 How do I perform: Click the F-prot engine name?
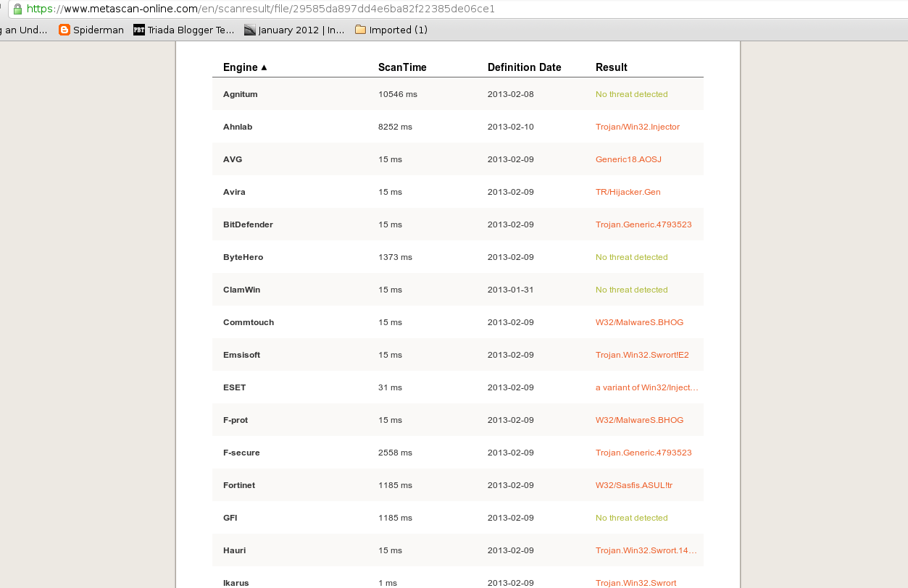236,420
